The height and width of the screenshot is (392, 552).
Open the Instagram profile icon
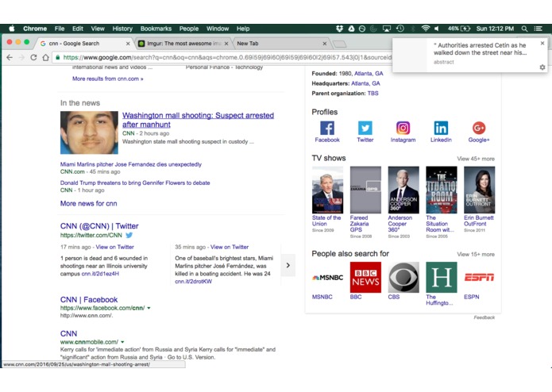403,128
